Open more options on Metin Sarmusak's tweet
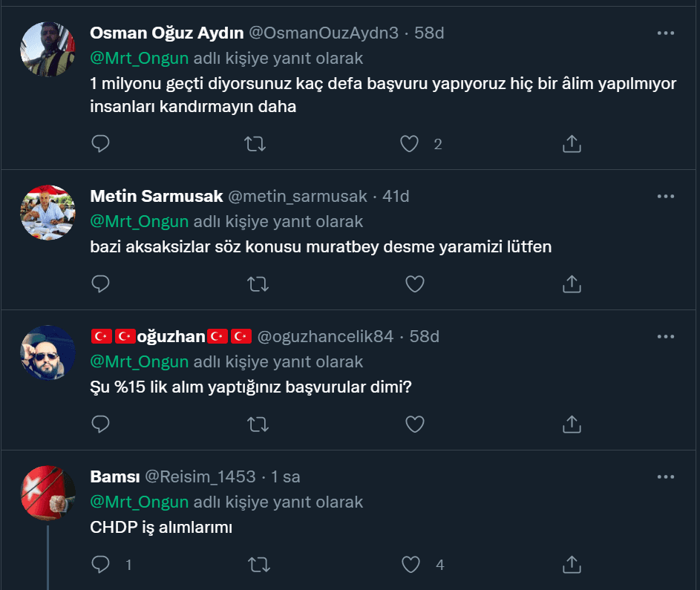 pyautogui.click(x=665, y=197)
